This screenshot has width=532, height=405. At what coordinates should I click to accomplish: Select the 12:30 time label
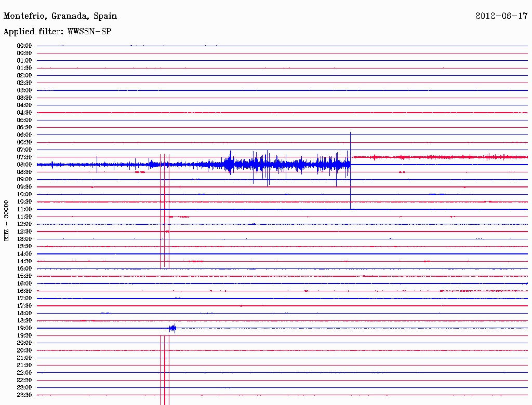(x=24, y=232)
